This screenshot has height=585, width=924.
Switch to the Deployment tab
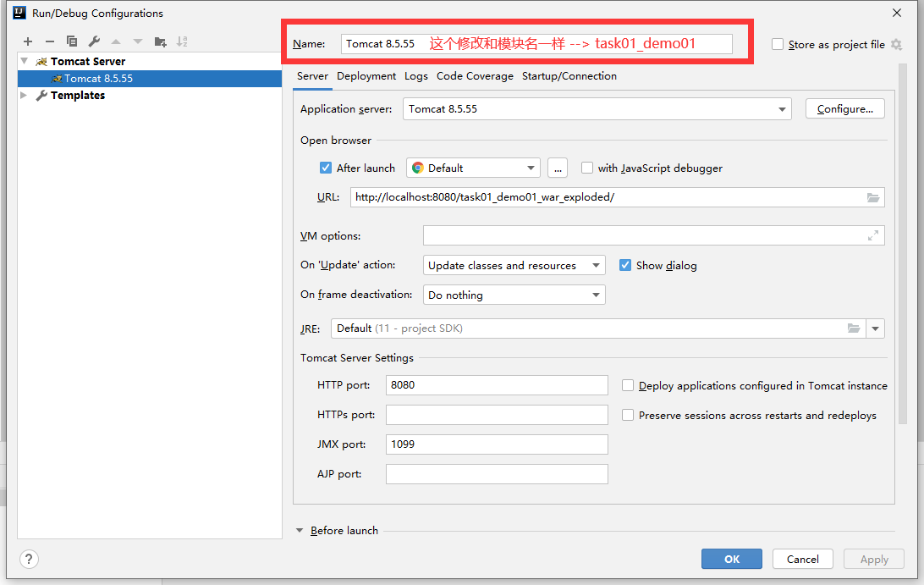[366, 76]
